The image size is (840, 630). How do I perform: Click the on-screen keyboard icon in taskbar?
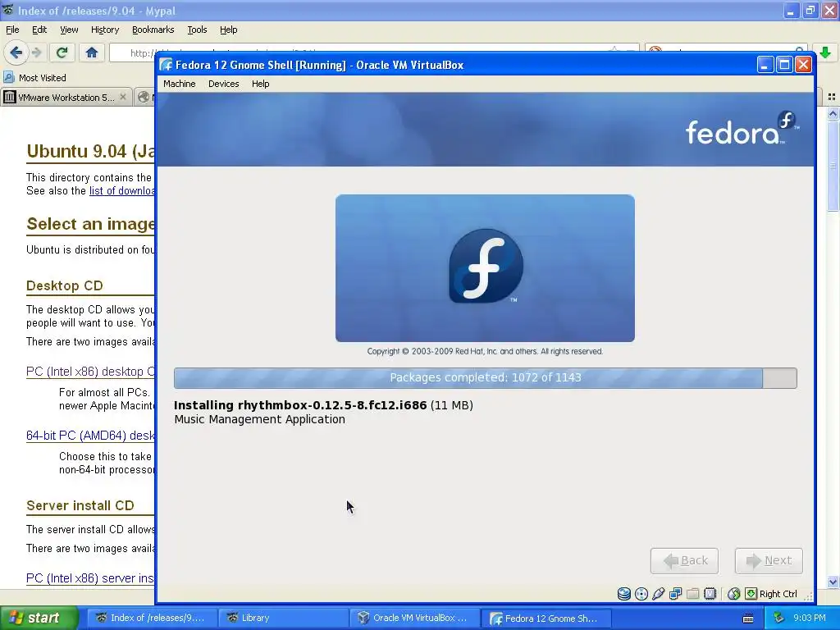(x=748, y=619)
